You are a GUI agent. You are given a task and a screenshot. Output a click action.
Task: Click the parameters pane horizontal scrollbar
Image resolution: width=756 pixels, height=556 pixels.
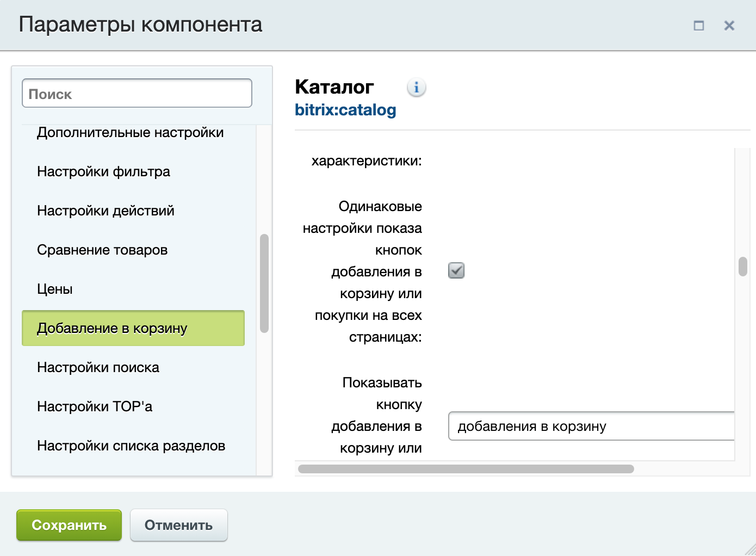(466, 469)
